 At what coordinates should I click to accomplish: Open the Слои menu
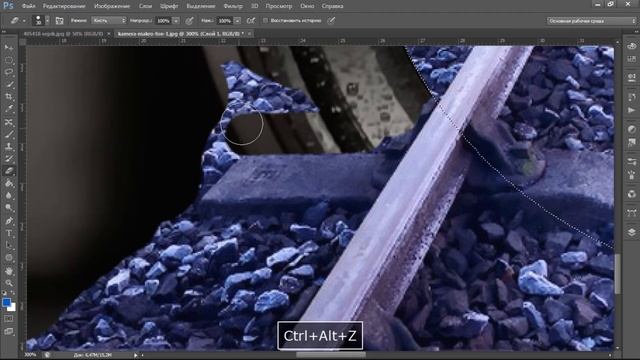pos(145,6)
